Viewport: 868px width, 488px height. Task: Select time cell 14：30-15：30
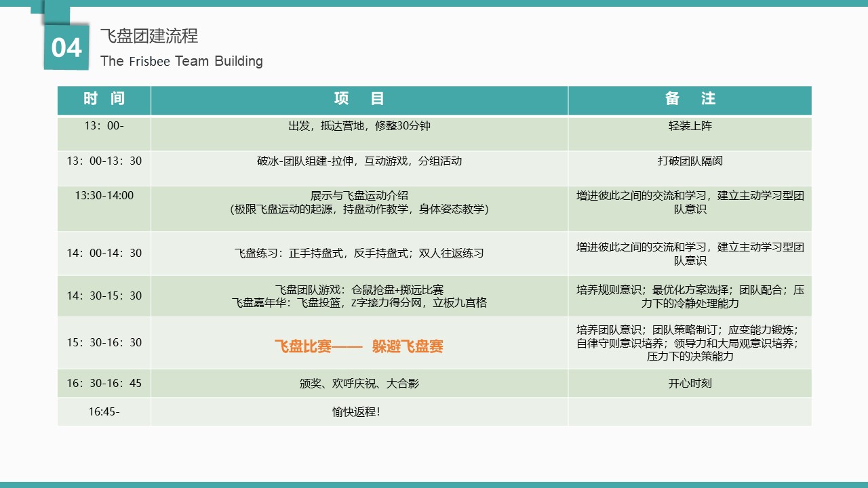(104, 296)
